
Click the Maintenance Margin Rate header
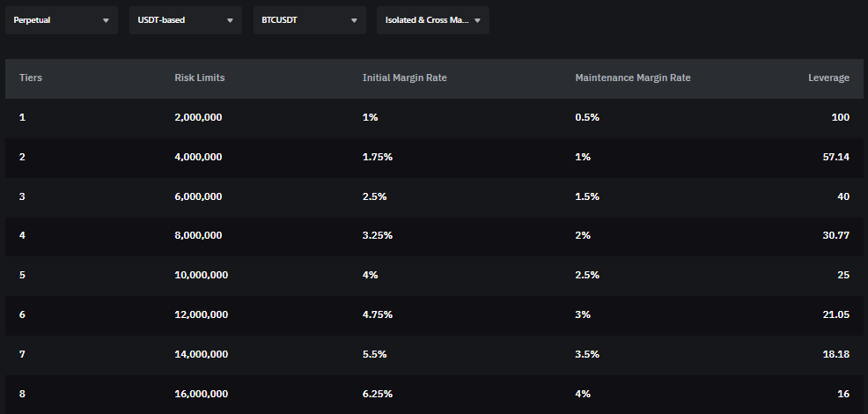(632, 78)
